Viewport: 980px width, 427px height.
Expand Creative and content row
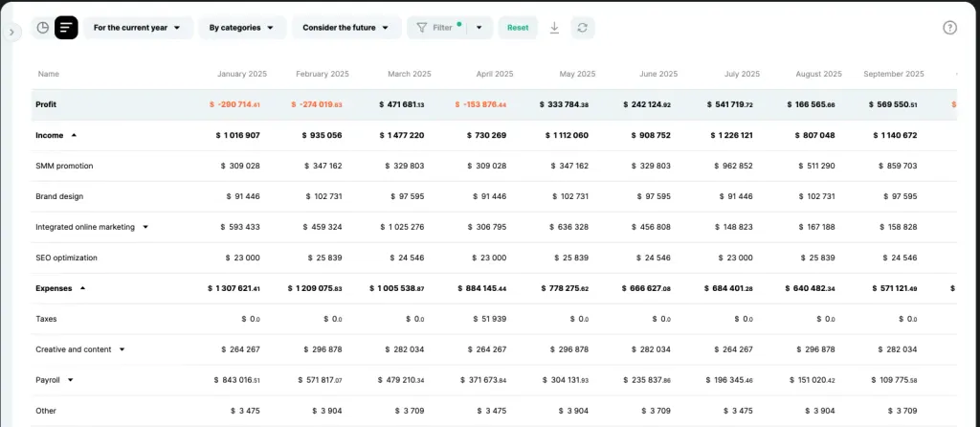(x=122, y=349)
